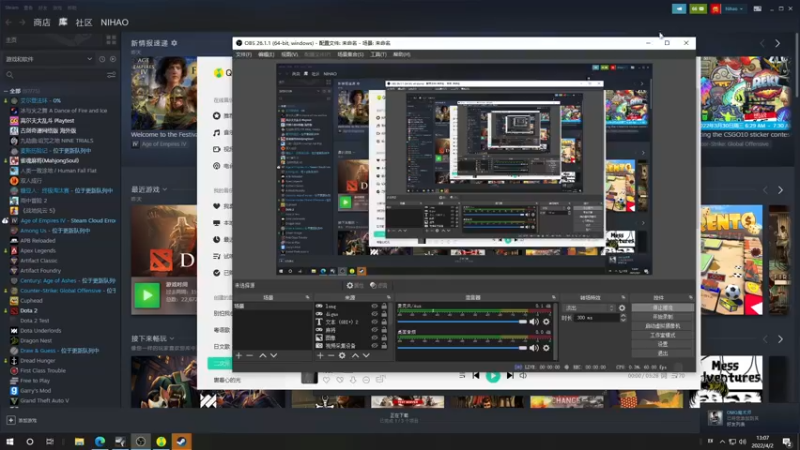Open OBS 编辑(E) menu
This screenshot has height=450, width=800.
coord(266,54)
